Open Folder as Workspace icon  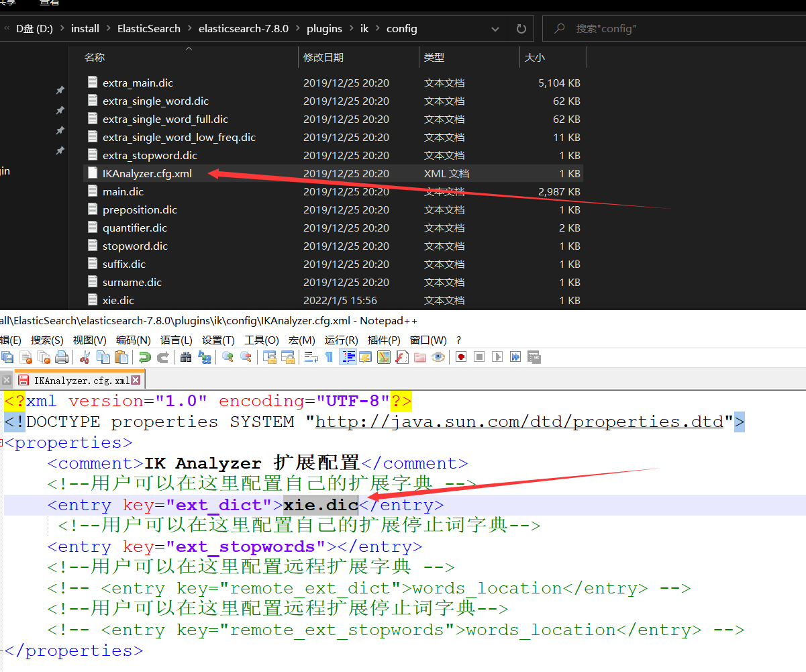pyautogui.click(x=420, y=357)
